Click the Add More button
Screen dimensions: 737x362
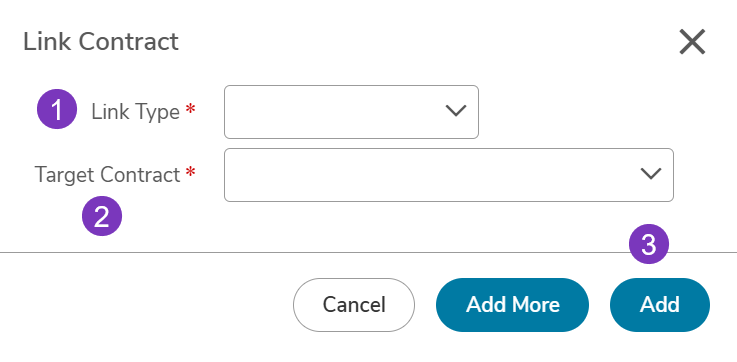pos(512,305)
